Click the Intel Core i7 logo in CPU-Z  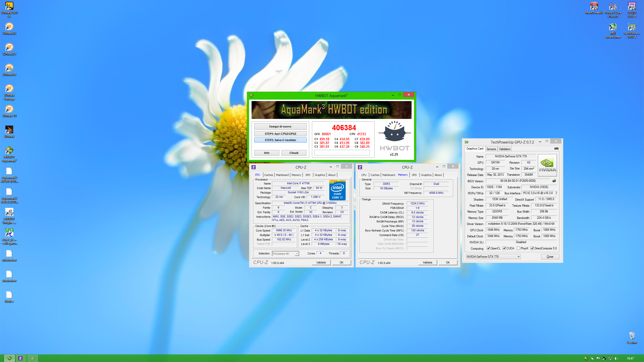coord(337,190)
